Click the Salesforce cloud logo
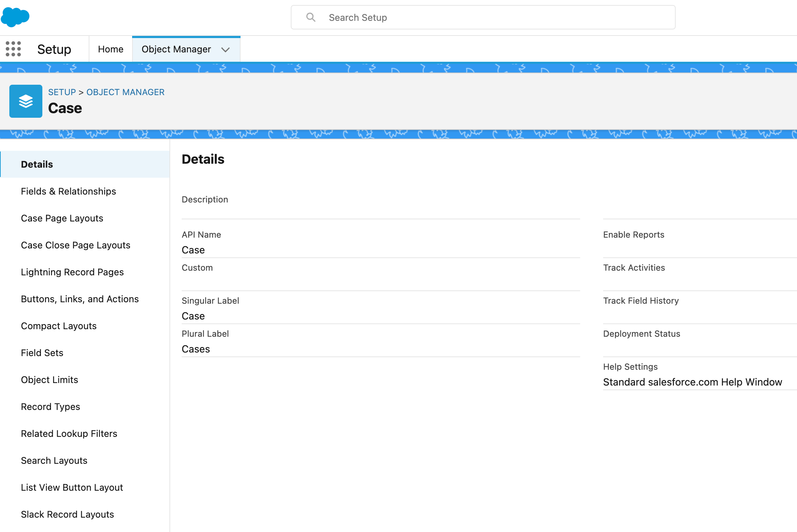The width and height of the screenshot is (797, 532). click(16, 17)
